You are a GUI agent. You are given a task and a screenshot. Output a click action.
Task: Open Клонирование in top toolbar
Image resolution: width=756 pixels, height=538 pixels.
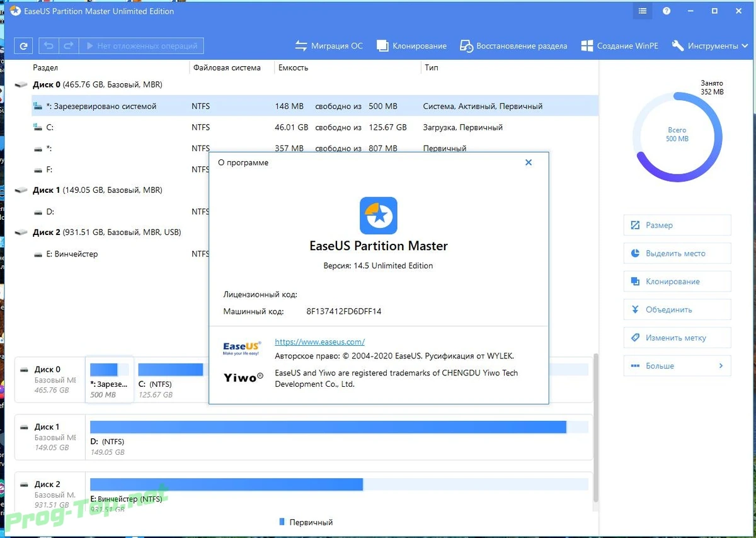point(411,45)
